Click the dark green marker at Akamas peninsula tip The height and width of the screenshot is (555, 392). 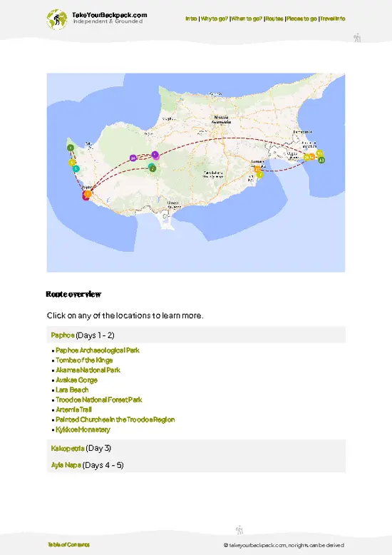pos(71,148)
